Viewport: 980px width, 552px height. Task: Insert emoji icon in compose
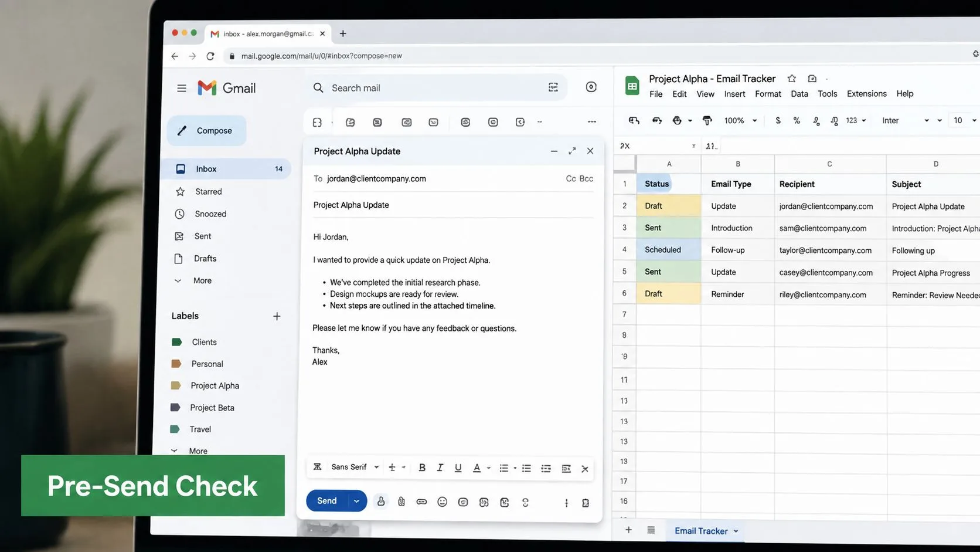pos(443,502)
